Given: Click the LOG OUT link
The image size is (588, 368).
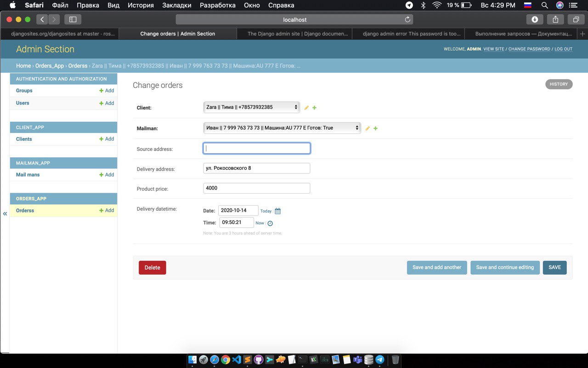Looking at the screenshot, I should coord(563,49).
